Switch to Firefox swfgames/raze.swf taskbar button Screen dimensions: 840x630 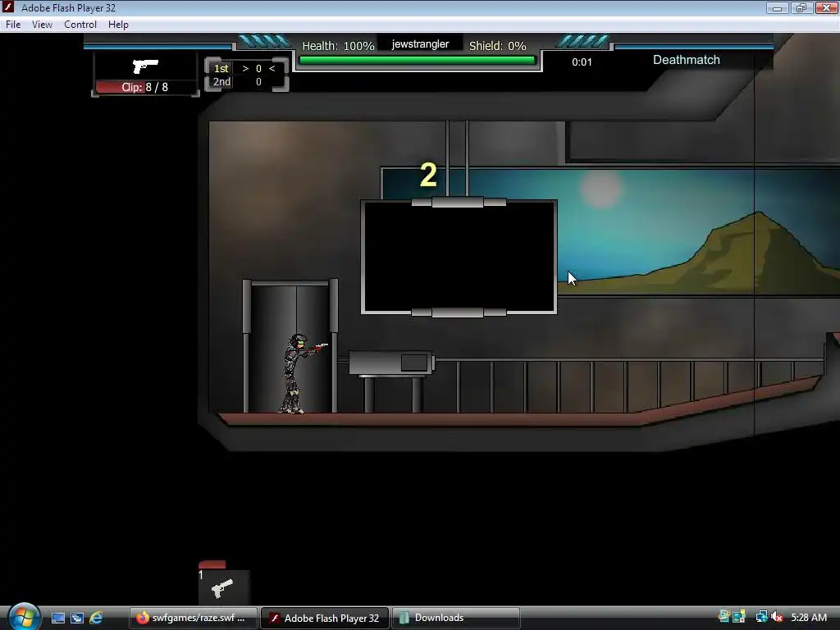[x=193, y=618]
